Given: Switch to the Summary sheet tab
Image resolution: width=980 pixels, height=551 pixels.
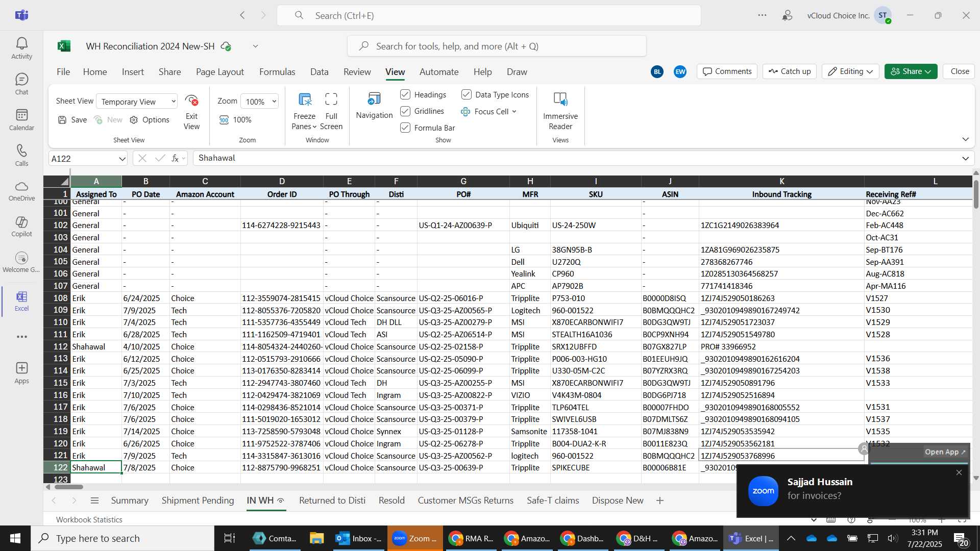Looking at the screenshot, I should [130, 500].
